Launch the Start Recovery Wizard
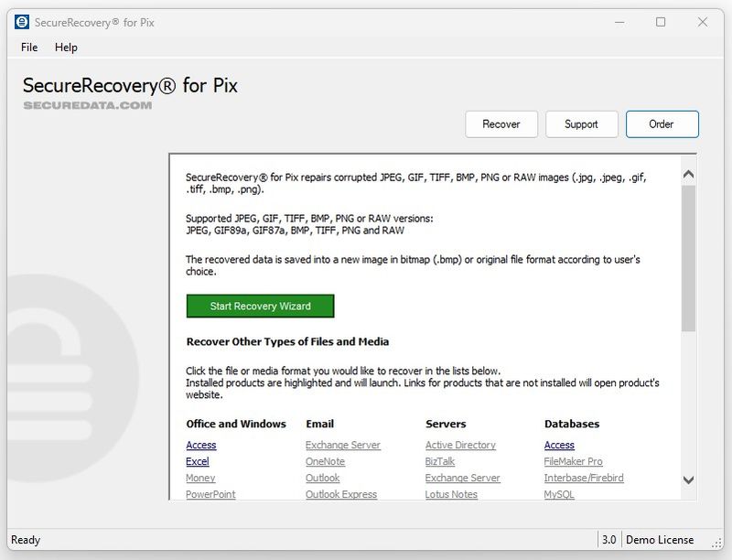This screenshot has height=560, width=732. click(260, 305)
